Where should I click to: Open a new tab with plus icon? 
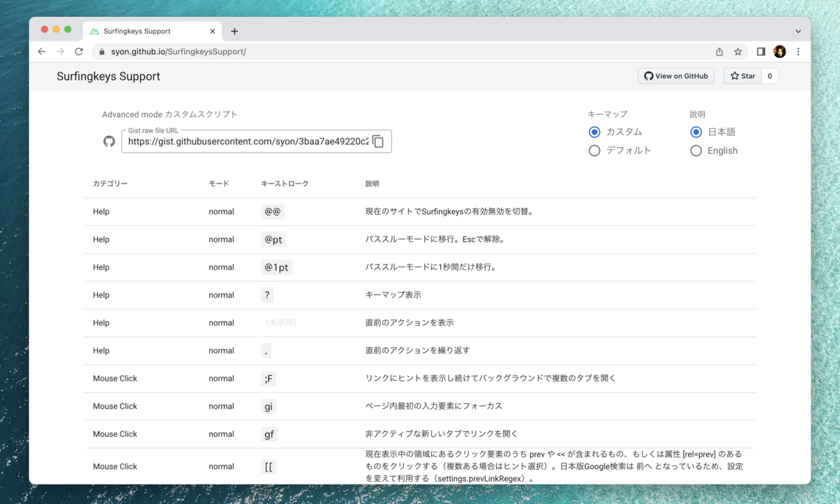(234, 31)
